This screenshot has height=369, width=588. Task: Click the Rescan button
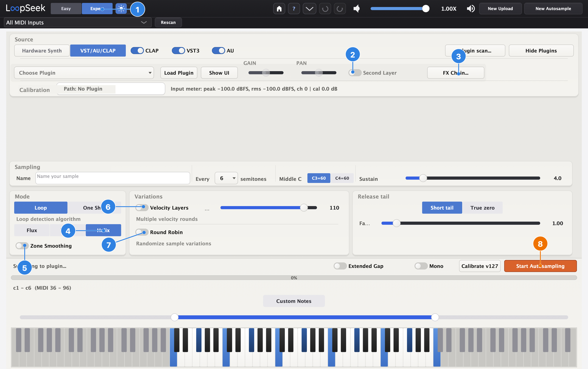168,22
